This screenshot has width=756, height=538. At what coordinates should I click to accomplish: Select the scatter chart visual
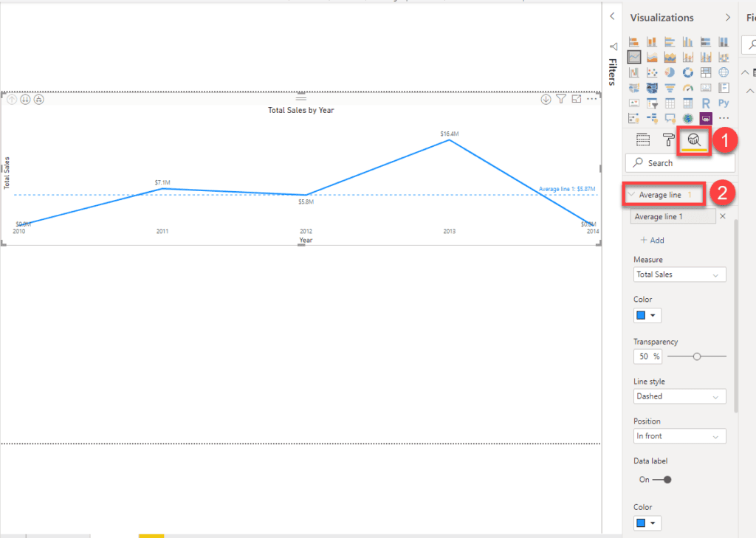(652, 72)
